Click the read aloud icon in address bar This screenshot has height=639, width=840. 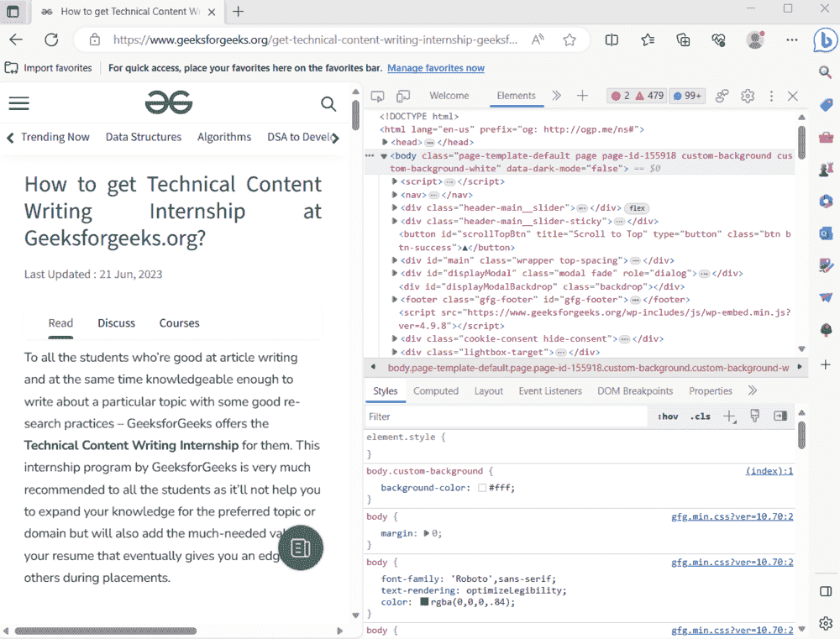(538, 39)
